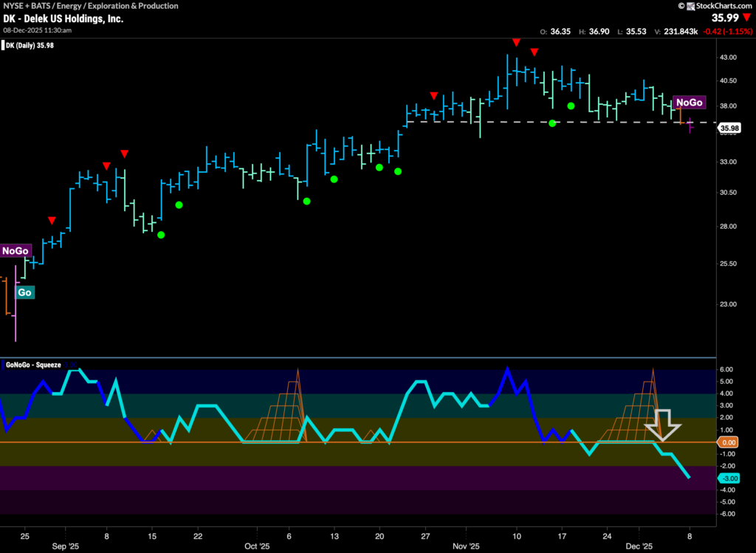The image size is (756, 553).
Task: Click the -6.00 oscillator axis label
Action: [726, 514]
